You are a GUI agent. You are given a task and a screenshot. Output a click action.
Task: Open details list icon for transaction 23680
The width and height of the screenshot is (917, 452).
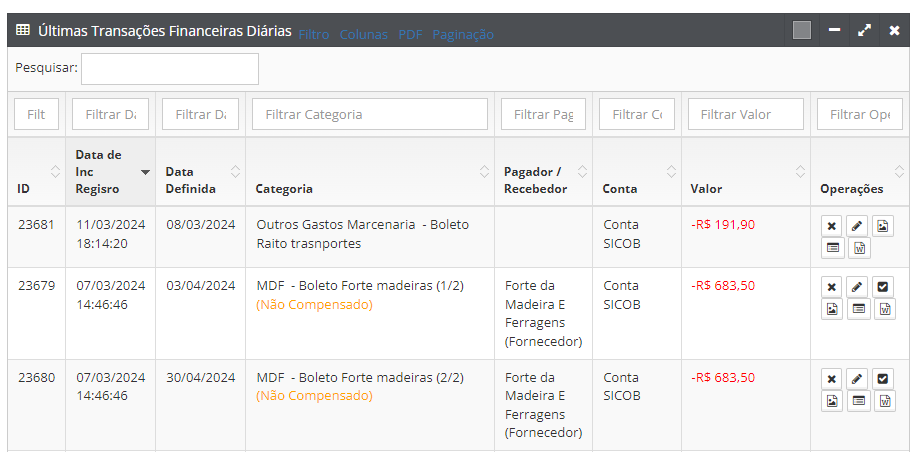coord(858,401)
